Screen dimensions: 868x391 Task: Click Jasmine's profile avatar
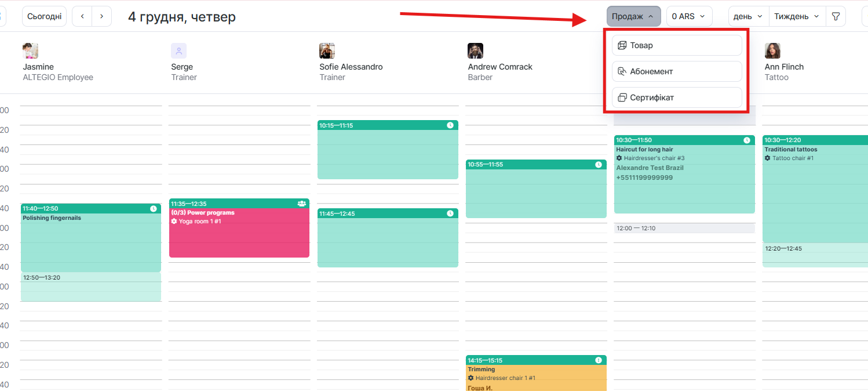(31, 51)
